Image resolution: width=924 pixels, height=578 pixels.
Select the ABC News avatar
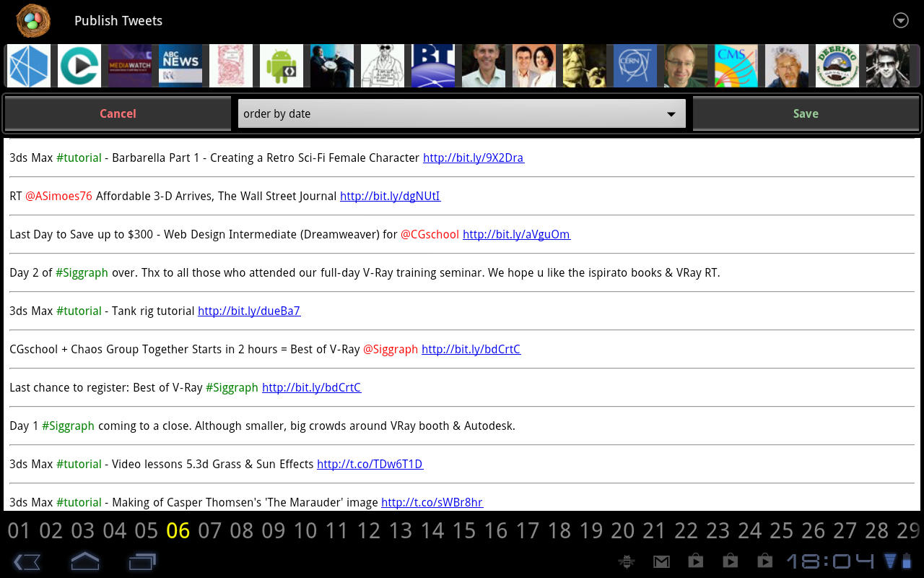(x=180, y=66)
